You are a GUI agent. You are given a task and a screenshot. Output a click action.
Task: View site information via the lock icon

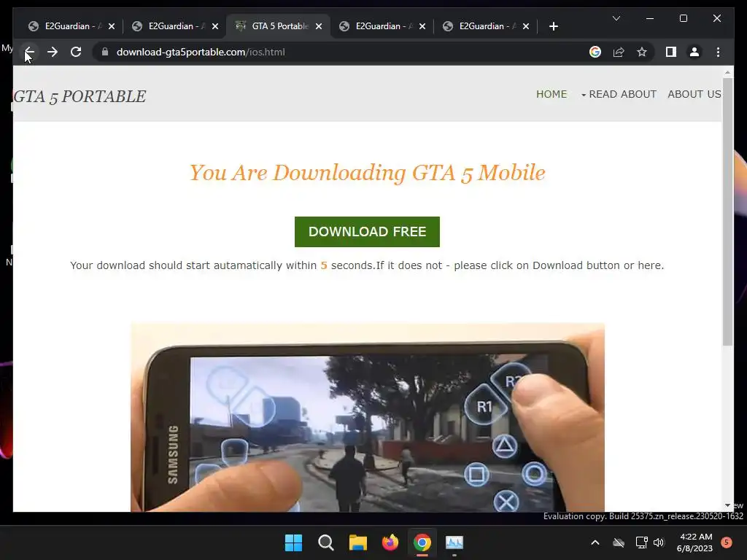pyautogui.click(x=105, y=52)
